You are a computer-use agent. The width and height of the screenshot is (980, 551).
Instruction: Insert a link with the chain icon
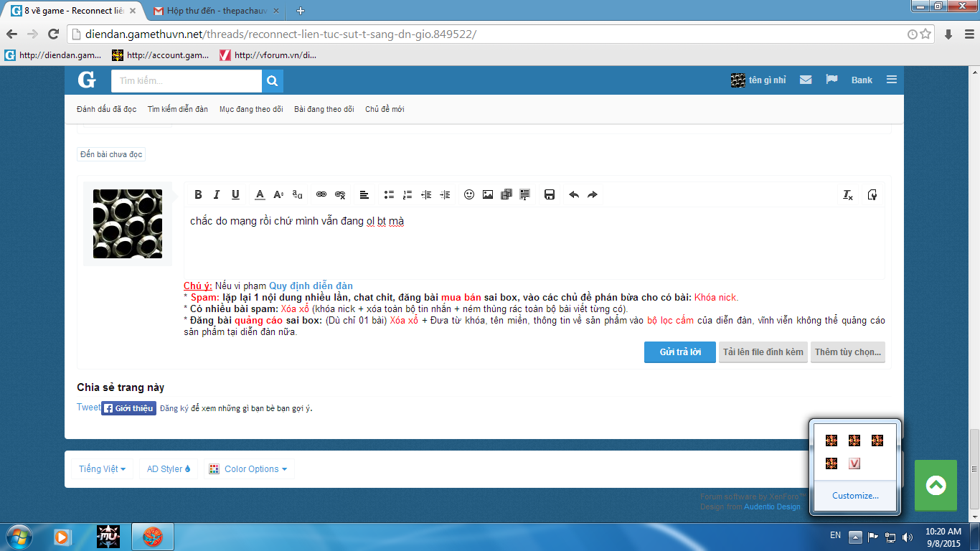click(321, 194)
